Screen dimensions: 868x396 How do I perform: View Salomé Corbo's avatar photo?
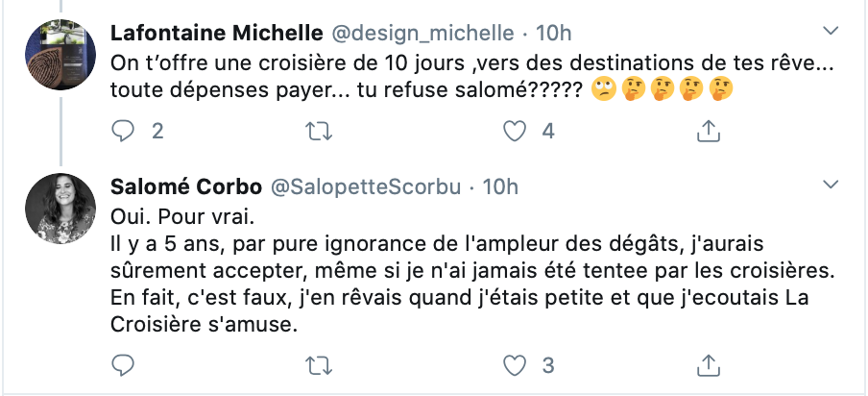coord(58,209)
